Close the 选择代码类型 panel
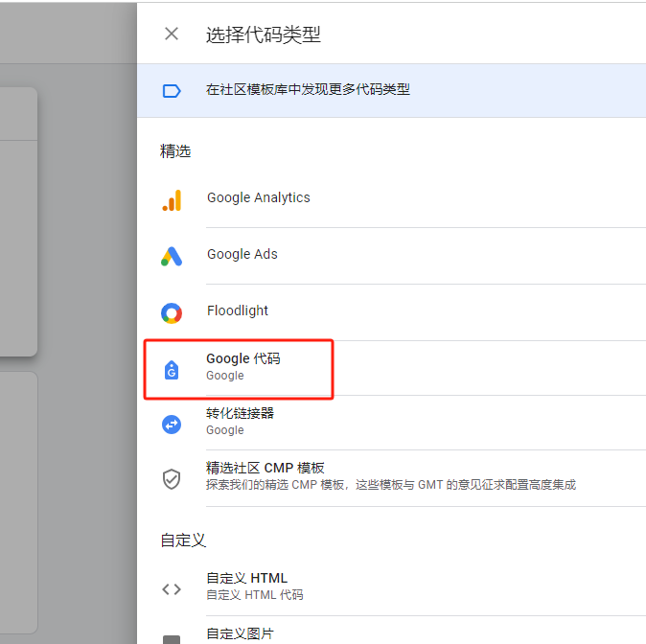The height and width of the screenshot is (644, 646). (x=172, y=34)
